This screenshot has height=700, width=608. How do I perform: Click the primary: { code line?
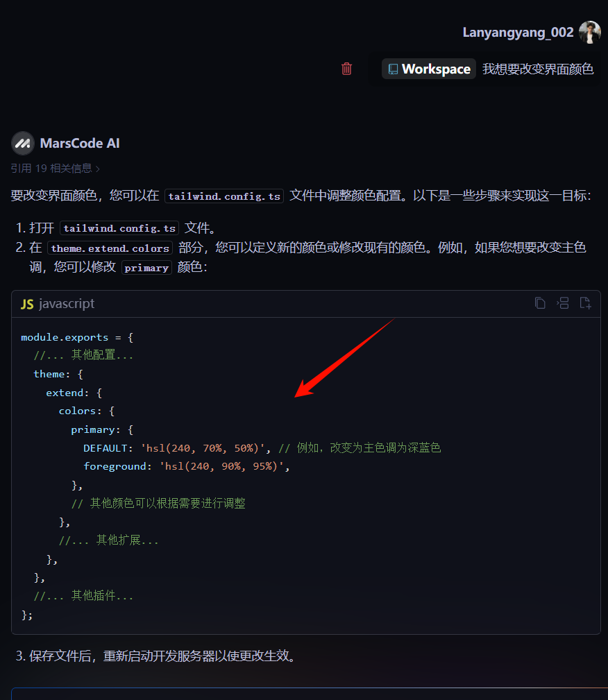(102, 429)
